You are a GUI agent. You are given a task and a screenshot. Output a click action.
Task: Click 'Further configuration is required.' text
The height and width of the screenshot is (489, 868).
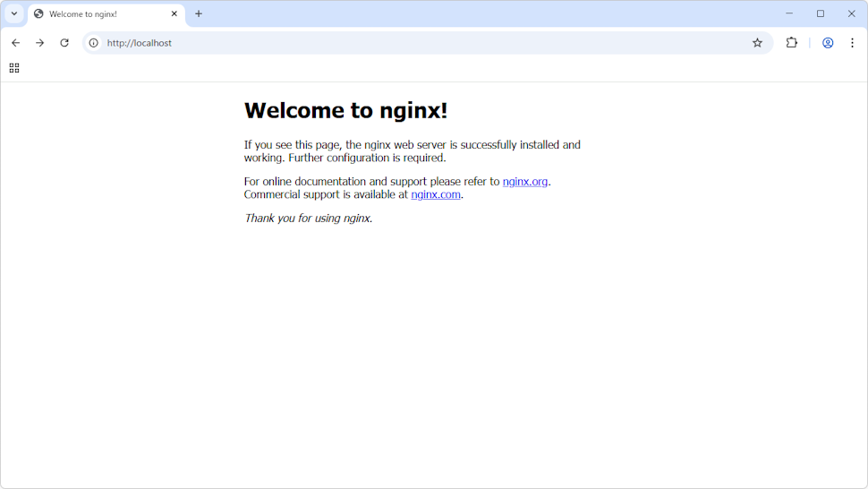tap(367, 158)
